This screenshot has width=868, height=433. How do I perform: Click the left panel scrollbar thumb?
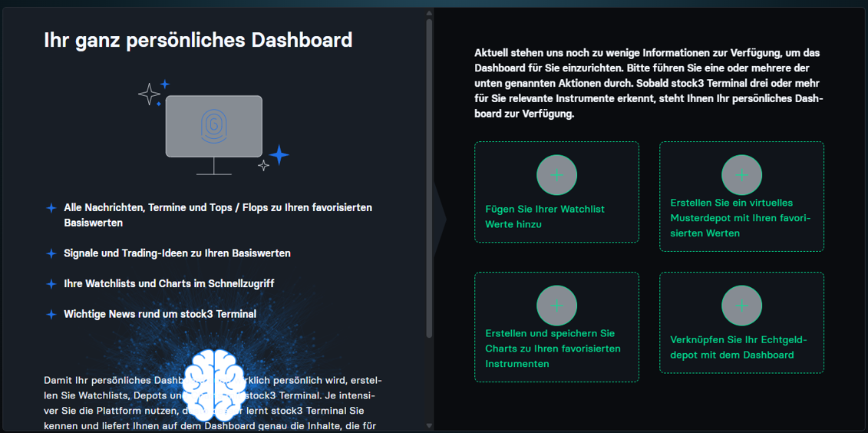[429, 178]
